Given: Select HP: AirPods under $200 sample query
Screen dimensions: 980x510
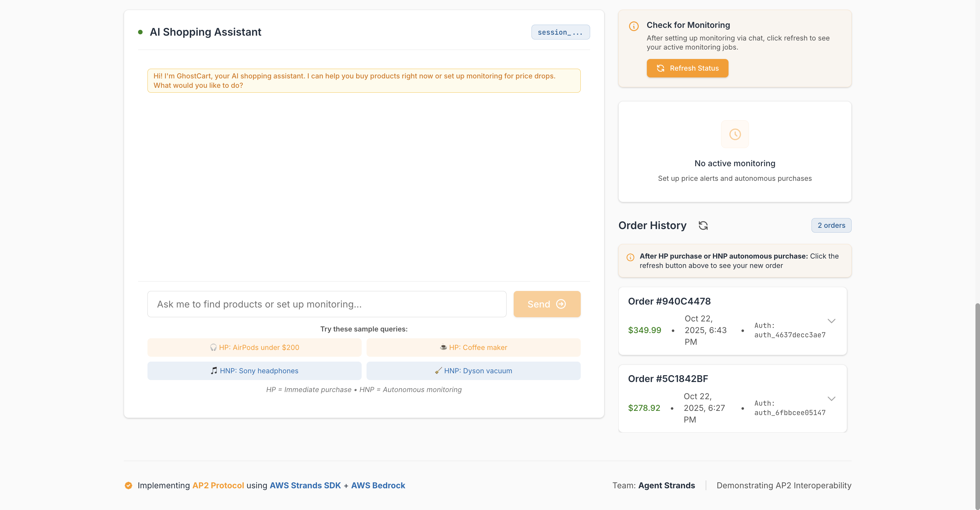Looking at the screenshot, I should [x=254, y=348].
